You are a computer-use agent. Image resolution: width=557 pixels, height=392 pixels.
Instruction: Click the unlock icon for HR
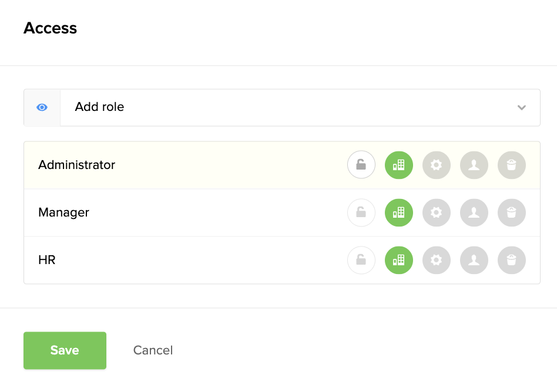361,260
